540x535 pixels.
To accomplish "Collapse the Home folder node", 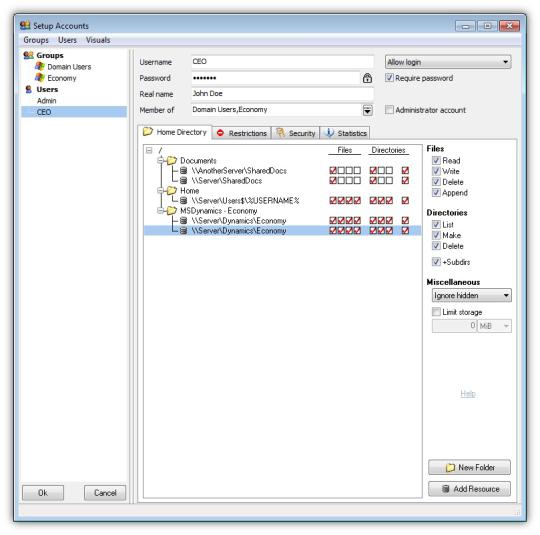I will (x=160, y=191).
